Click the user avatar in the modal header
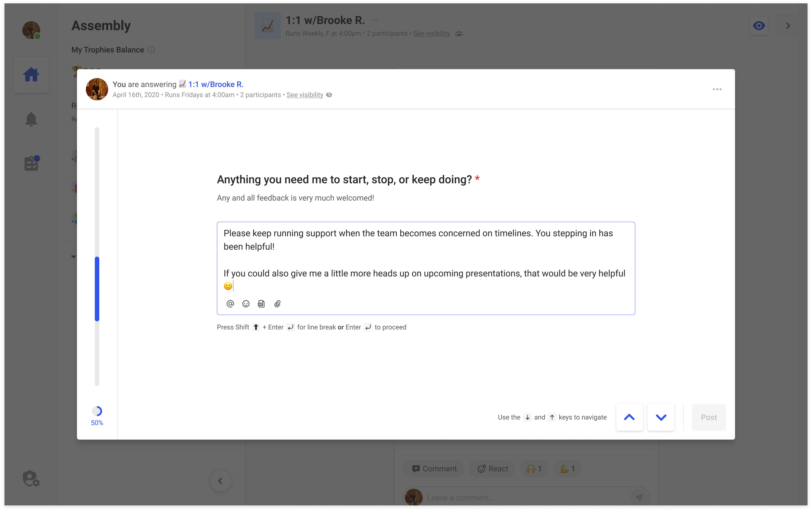The width and height of the screenshot is (812, 511). tap(97, 89)
